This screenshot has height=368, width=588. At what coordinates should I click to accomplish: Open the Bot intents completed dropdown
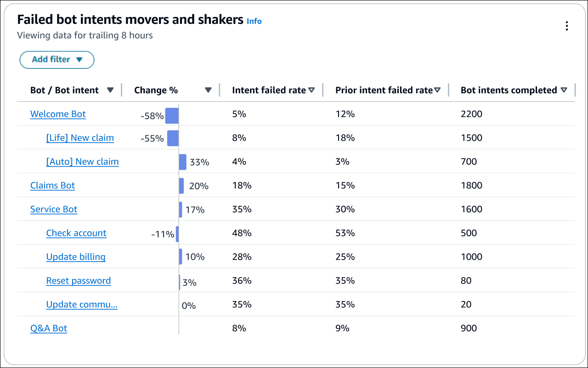(x=564, y=90)
